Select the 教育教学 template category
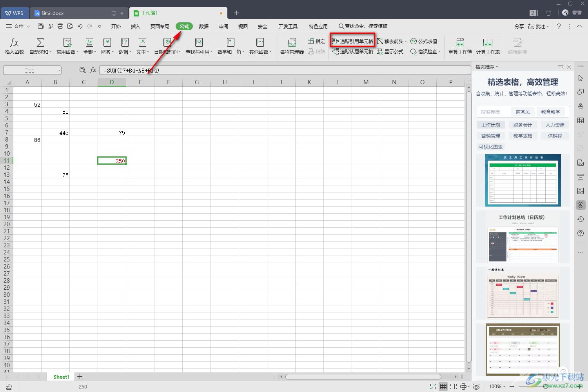This screenshot has height=392, width=588. click(x=551, y=112)
